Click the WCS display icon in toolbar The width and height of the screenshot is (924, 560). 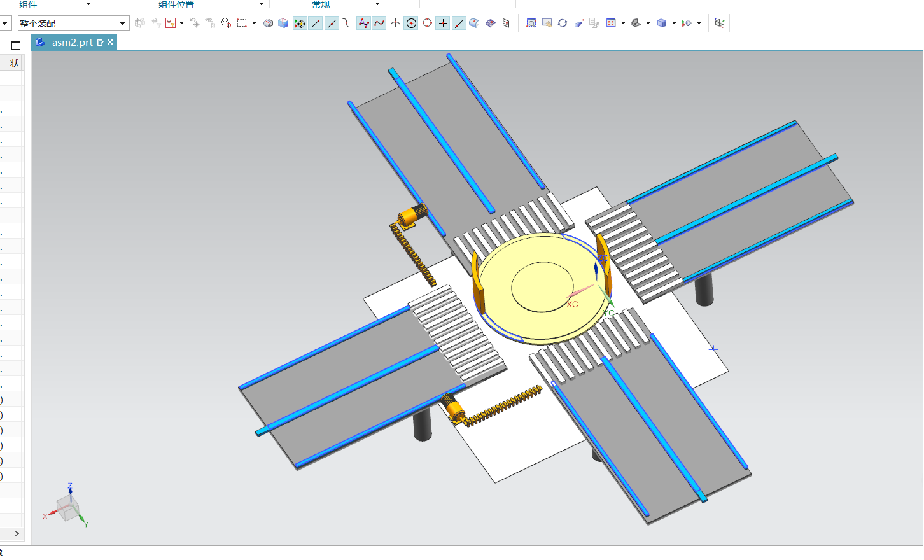point(720,23)
